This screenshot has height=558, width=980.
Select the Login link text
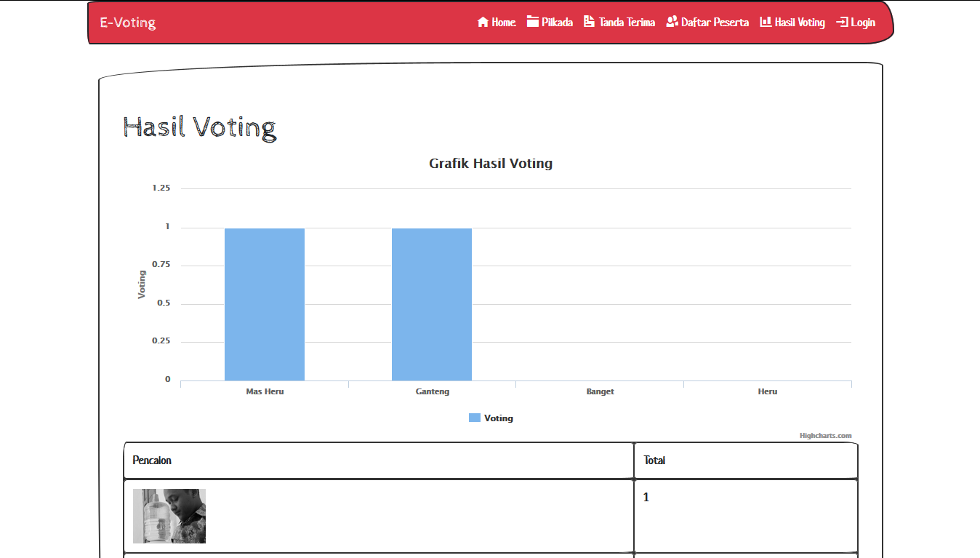[x=863, y=23]
